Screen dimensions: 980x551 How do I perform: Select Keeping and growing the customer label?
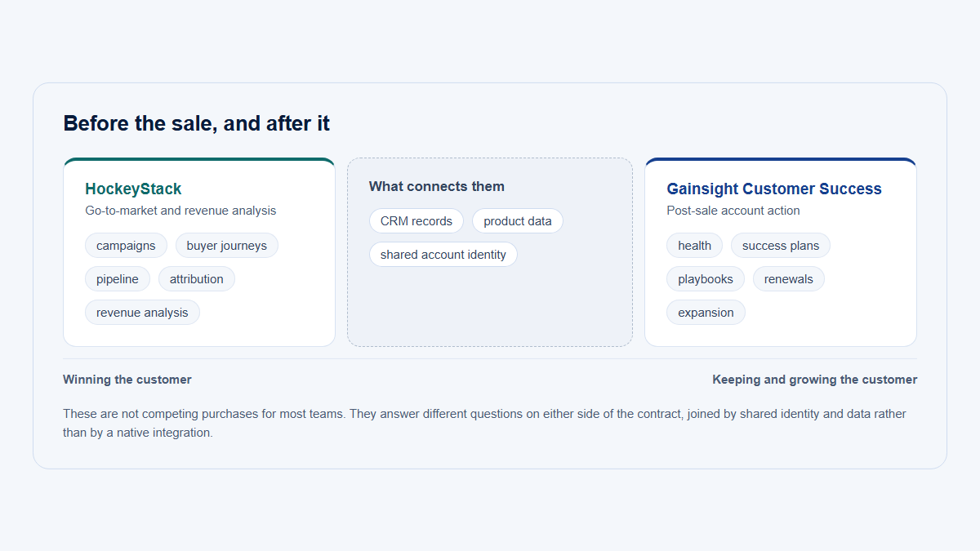click(815, 380)
